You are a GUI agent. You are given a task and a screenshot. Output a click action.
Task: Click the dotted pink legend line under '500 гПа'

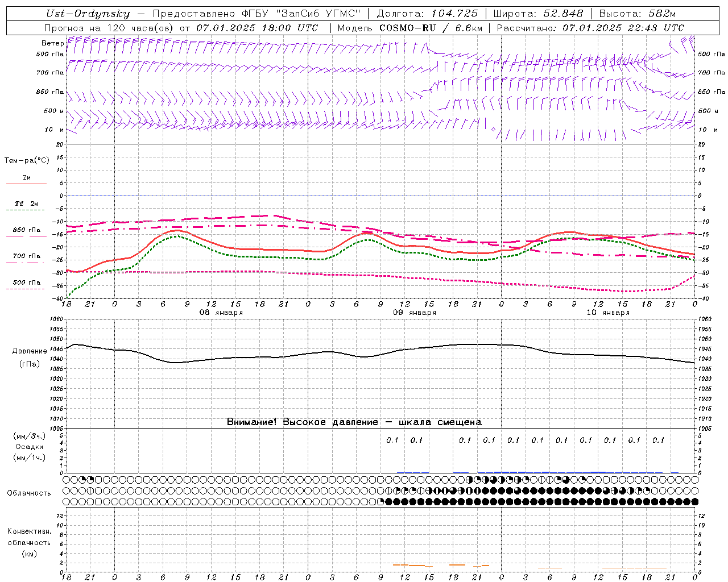[x=26, y=289]
